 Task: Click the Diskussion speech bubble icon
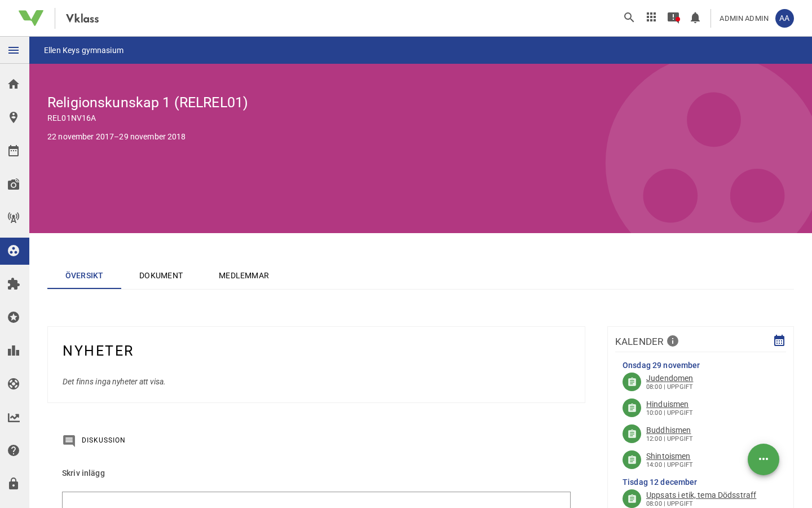69,440
